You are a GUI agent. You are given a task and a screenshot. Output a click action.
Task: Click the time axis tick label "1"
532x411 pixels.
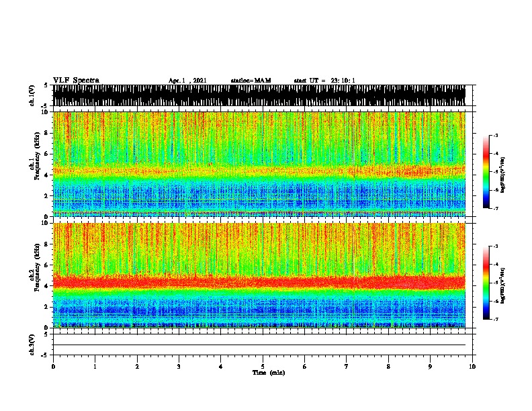tap(95, 367)
